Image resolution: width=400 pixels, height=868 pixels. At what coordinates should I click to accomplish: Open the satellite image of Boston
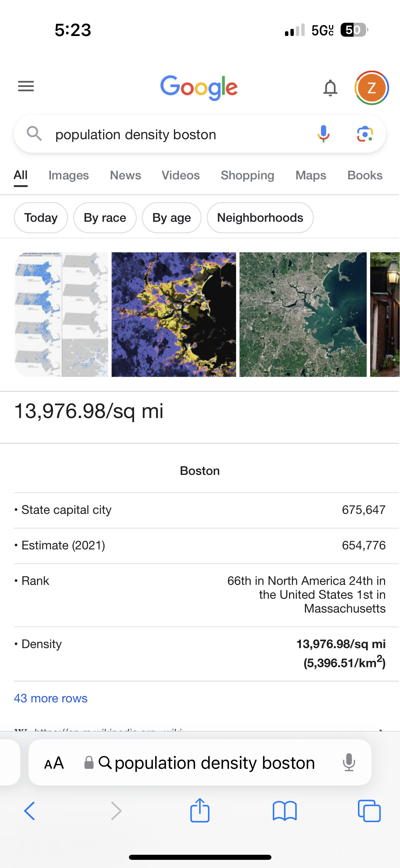[x=303, y=314]
